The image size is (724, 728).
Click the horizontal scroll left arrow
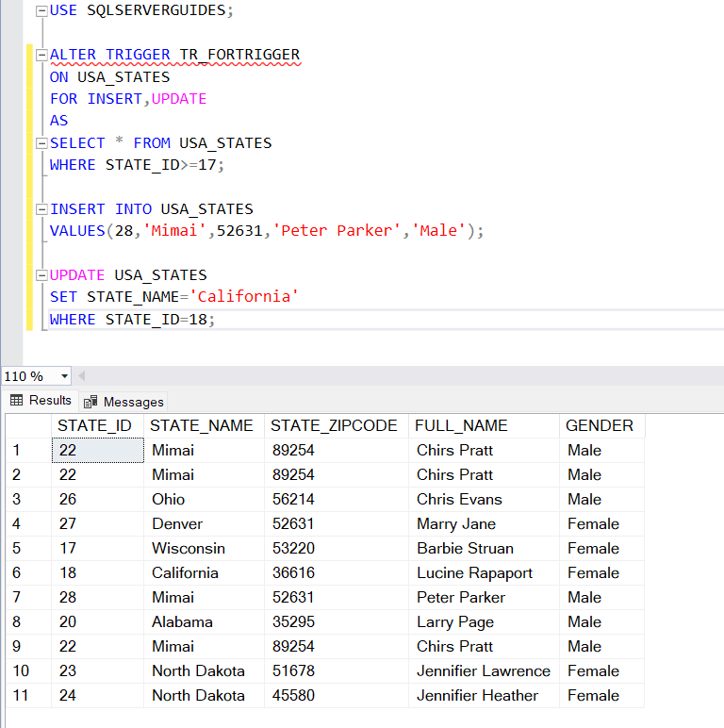82,376
